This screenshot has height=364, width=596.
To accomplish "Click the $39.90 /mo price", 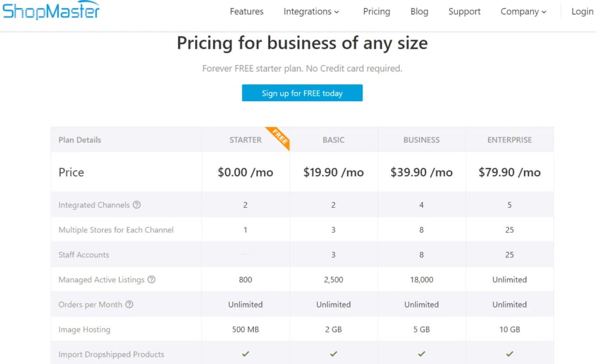I will point(421,172).
